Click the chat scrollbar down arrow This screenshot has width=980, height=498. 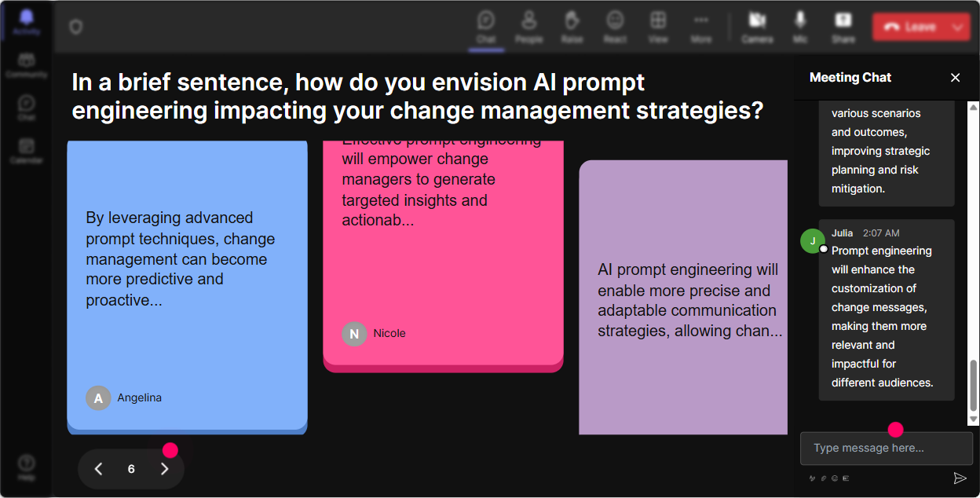pyautogui.click(x=974, y=420)
